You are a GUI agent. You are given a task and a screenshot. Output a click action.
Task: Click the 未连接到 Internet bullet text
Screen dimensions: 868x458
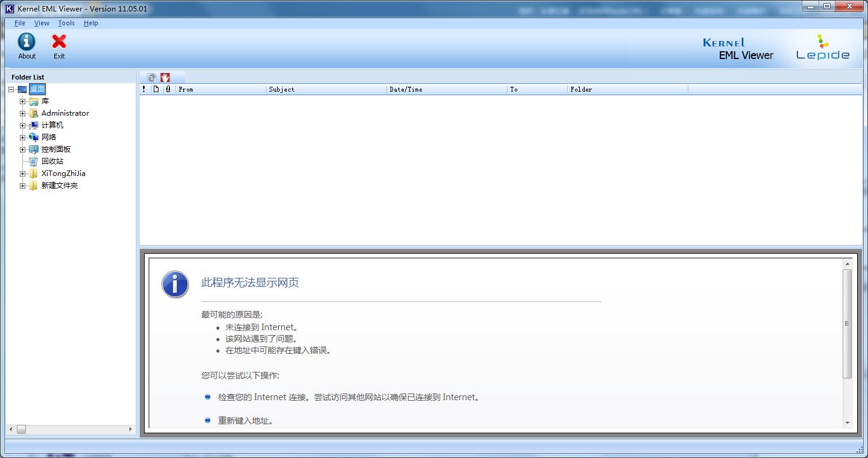point(262,327)
